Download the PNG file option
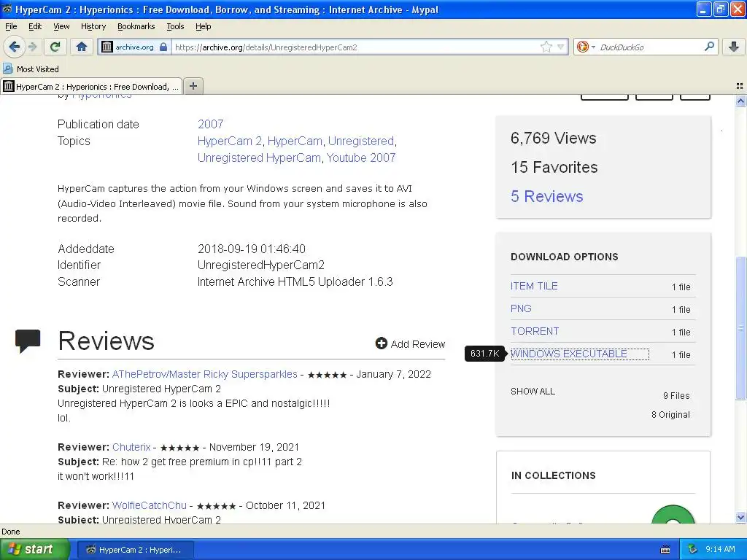Viewport: 747px width, 560px height. click(521, 308)
